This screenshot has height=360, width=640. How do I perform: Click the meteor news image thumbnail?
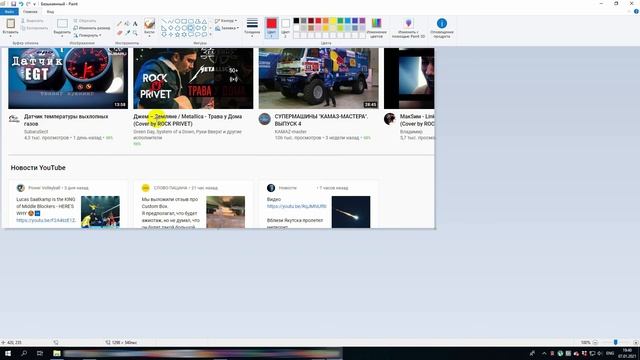[351, 212]
